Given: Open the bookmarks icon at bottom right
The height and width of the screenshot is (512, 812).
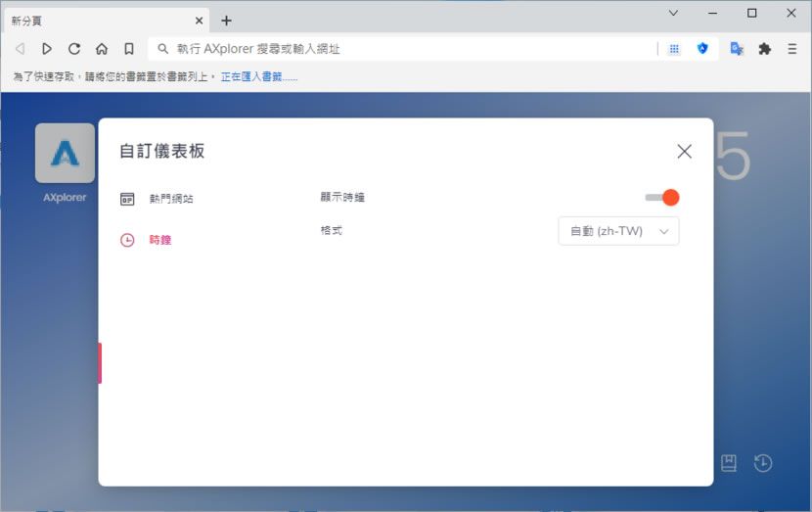Looking at the screenshot, I should click(729, 463).
